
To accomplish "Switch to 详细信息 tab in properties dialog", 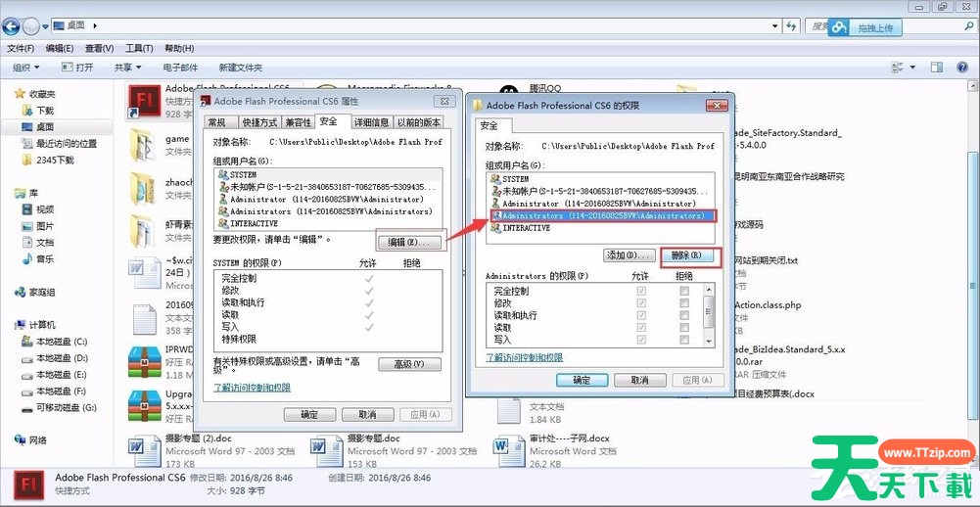I will (x=371, y=122).
